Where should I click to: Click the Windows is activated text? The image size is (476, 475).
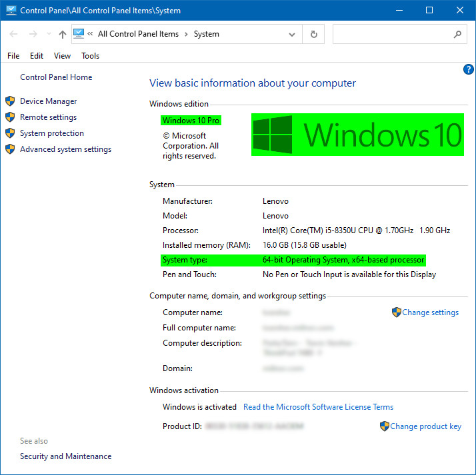tap(199, 407)
